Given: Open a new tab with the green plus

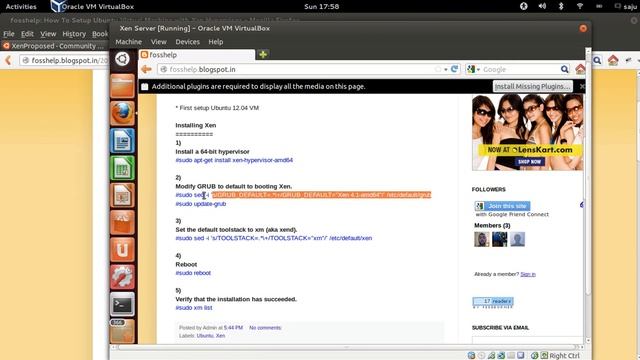Looking at the screenshot, I should 263,54.
